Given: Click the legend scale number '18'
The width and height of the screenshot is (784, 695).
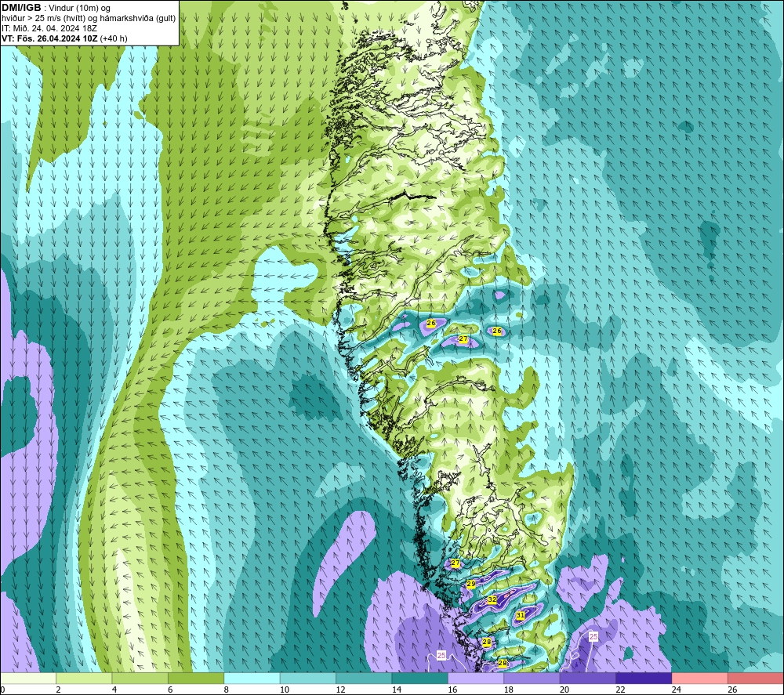Looking at the screenshot, I should click(509, 690).
